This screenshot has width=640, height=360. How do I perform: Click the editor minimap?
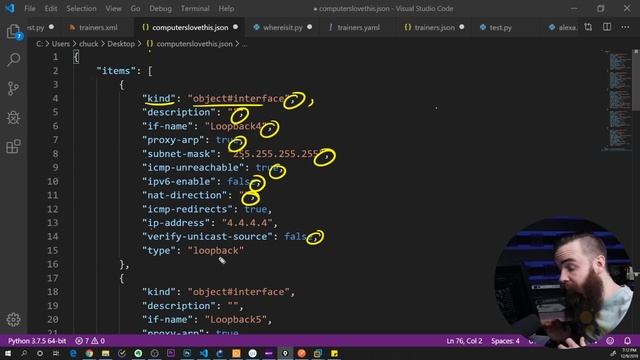pyautogui.click(x=617, y=100)
